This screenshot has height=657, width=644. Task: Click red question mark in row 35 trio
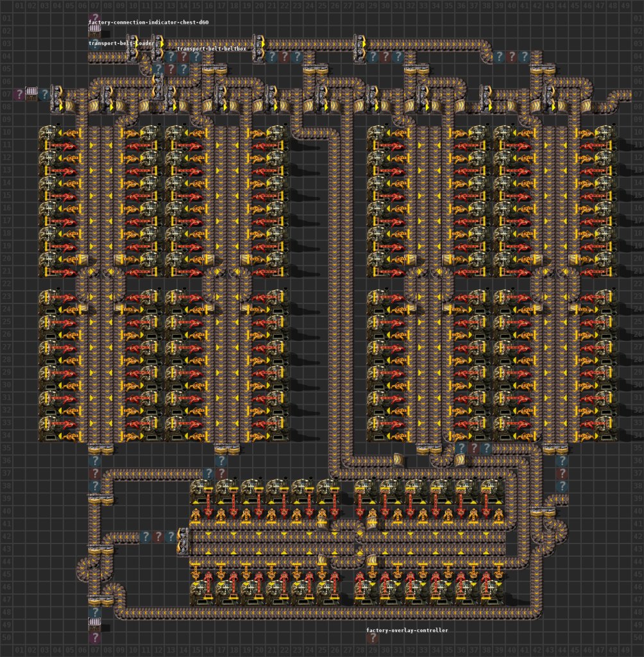pyautogui.click(x=473, y=448)
